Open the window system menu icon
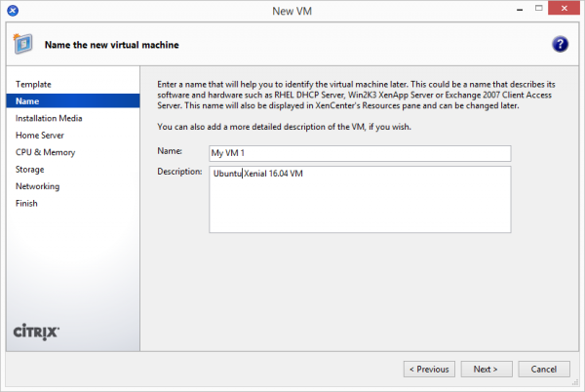The height and width of the screenshot is (392, 585). pyautogui.click(x=12, y=11)
